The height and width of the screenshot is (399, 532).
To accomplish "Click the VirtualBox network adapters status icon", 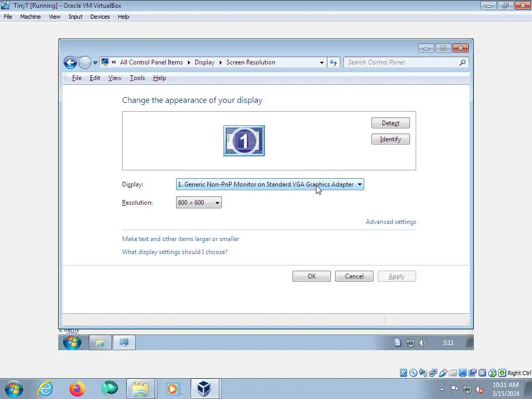I will click(x=433, y=373).
